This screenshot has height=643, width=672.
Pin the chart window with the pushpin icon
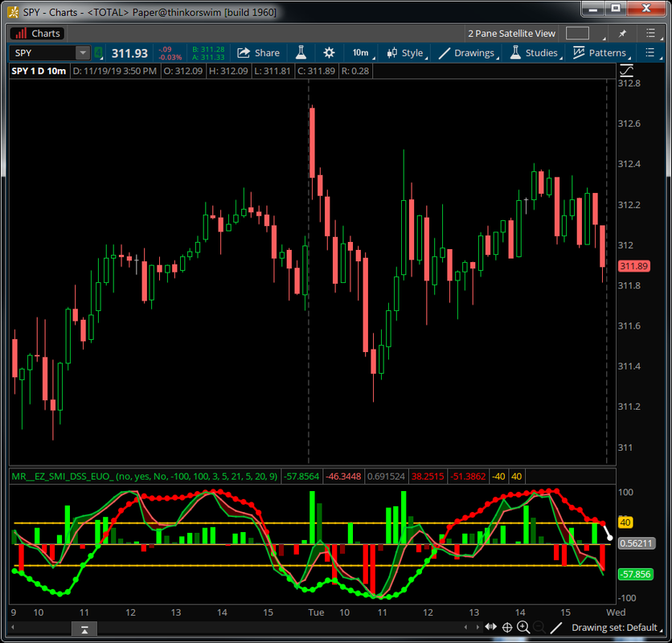pos(622,33)
